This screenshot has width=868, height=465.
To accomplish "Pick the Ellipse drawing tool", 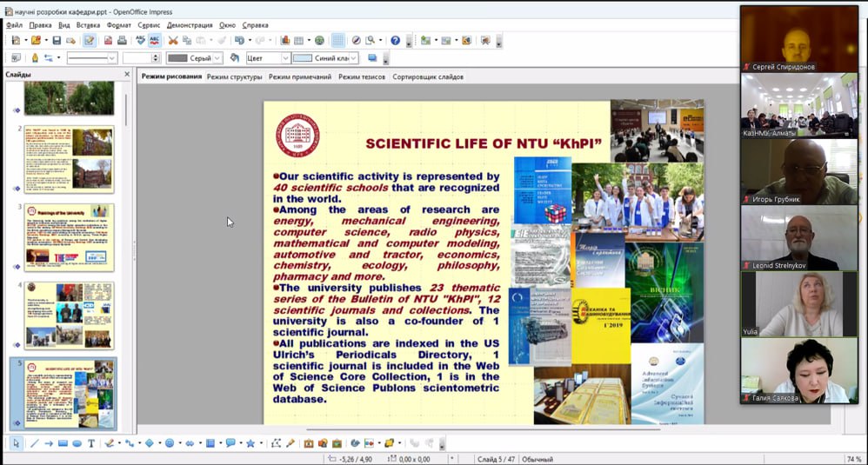I will coord(77,443).
